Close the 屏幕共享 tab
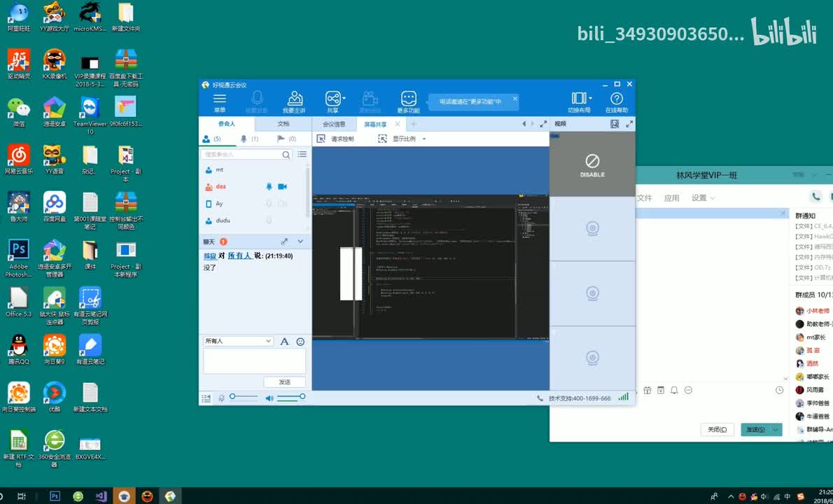Screen dimensions: 833x504 tap(398, 124)
